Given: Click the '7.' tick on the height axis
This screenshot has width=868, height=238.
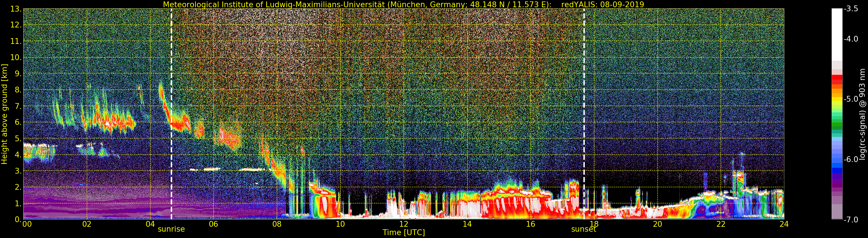Looking at the screenshot, I should 18,106.
